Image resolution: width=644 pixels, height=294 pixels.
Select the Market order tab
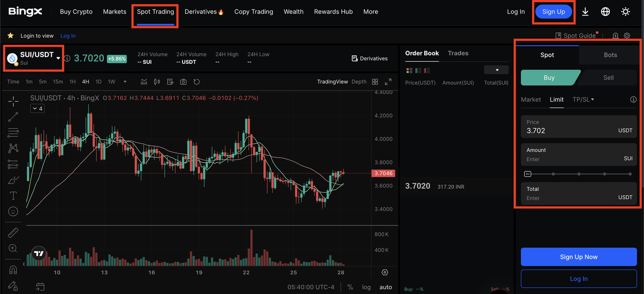(x=531, y=100)
